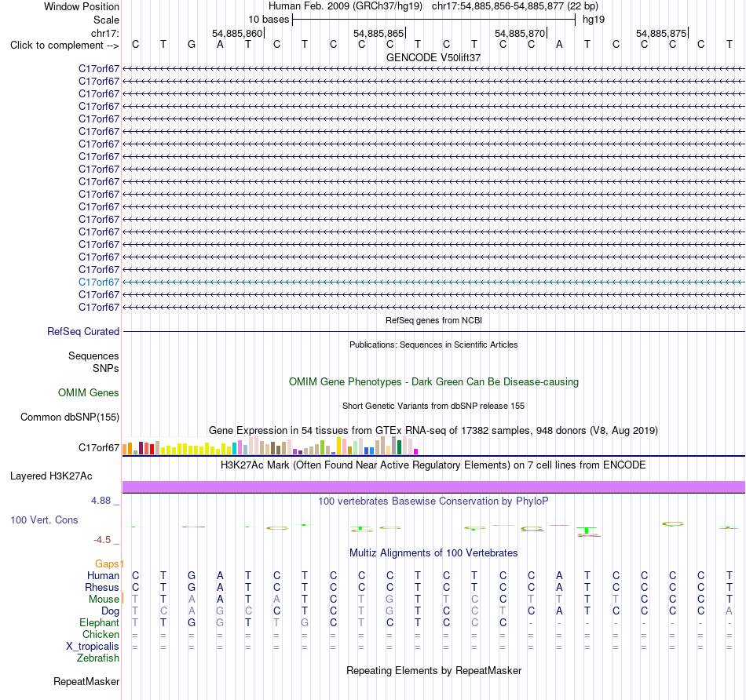746x700 pixels.
Task: Click the 'Window Position' track label
Action: (82, 6)
